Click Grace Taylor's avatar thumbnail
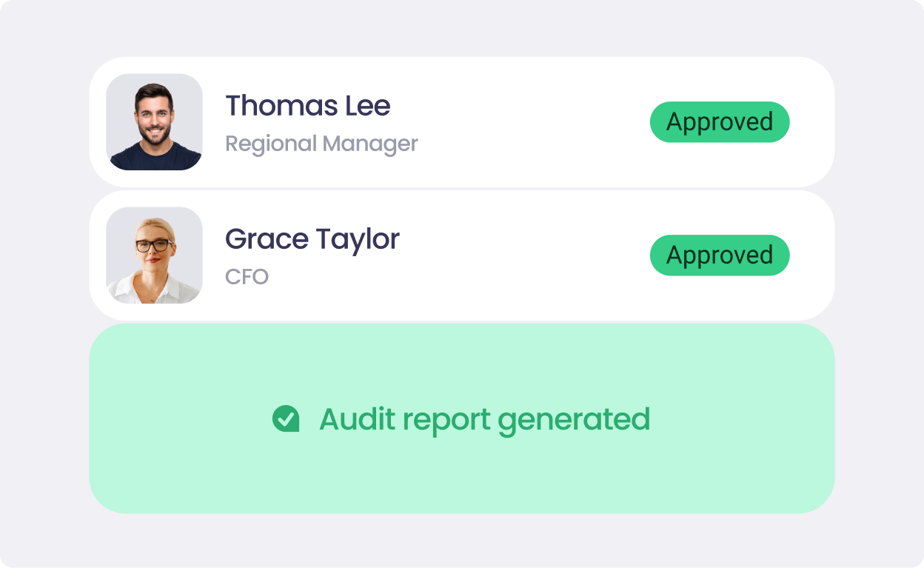924x568 pixels. point(154,255)
